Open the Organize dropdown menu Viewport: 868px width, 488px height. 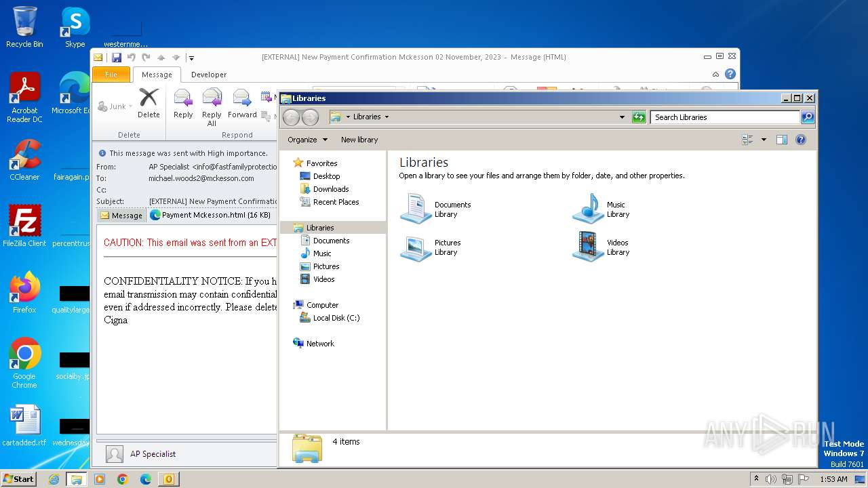(307, 140)
